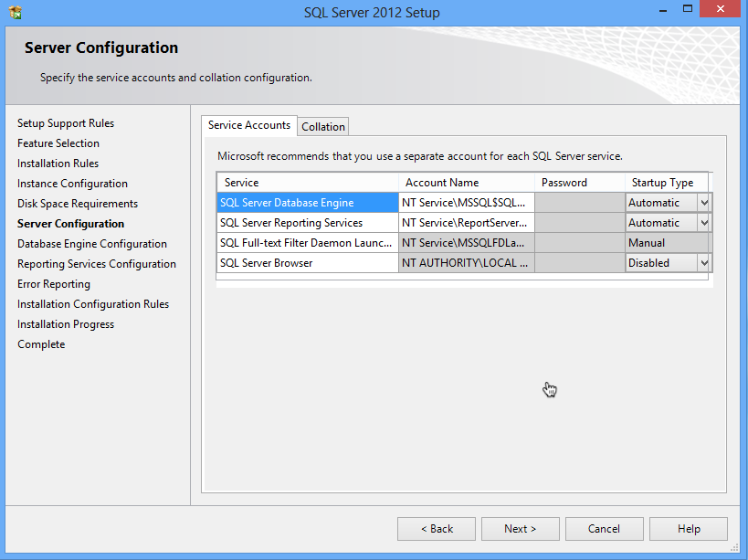Viewport: 748px width, 560px height.
Task: Go back with the Back button
Action: pos(437,529)
